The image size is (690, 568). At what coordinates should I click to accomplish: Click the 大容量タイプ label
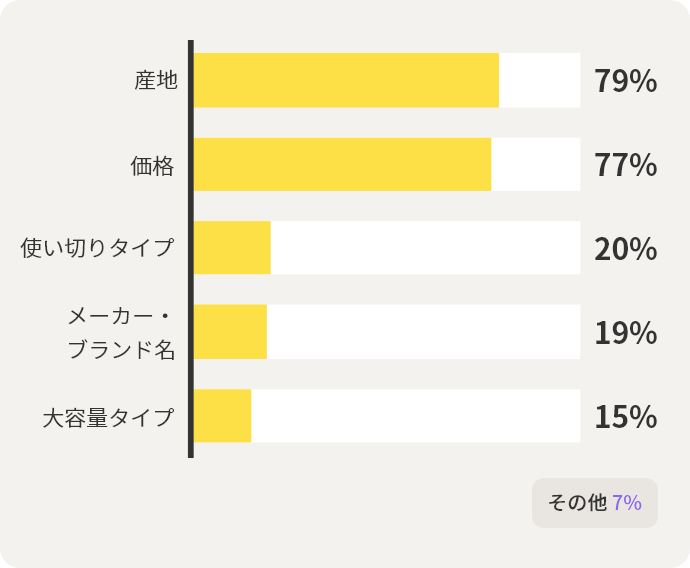(109, 417)
